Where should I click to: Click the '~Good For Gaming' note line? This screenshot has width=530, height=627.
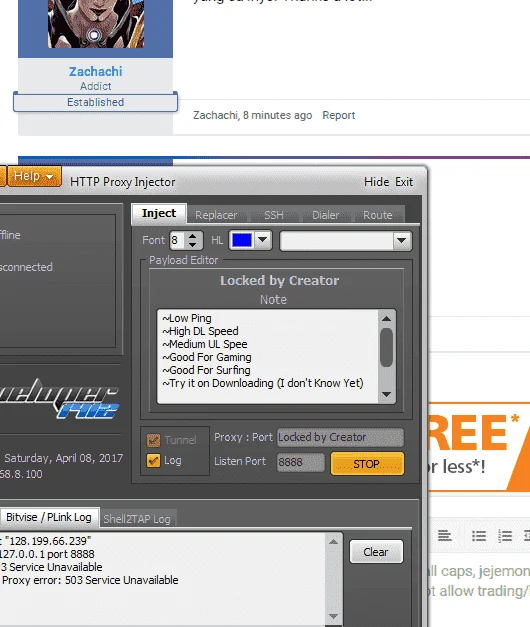point(207,357)
